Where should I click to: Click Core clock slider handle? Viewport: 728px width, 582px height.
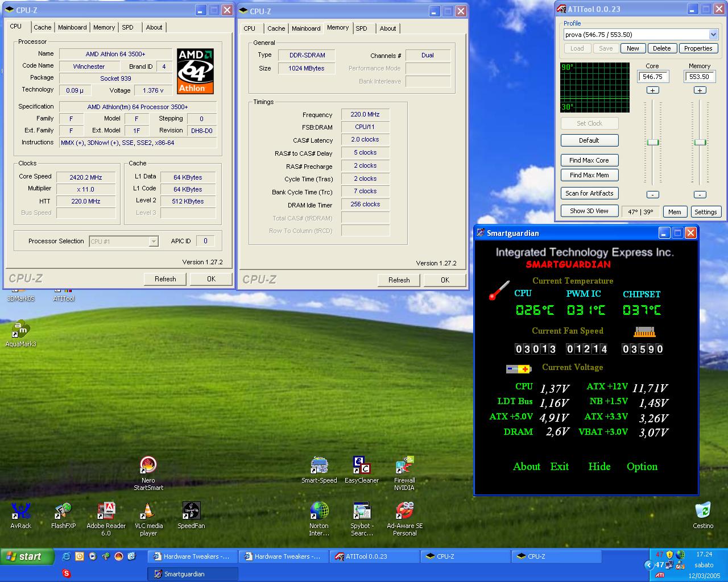click(x=653, y=142)
